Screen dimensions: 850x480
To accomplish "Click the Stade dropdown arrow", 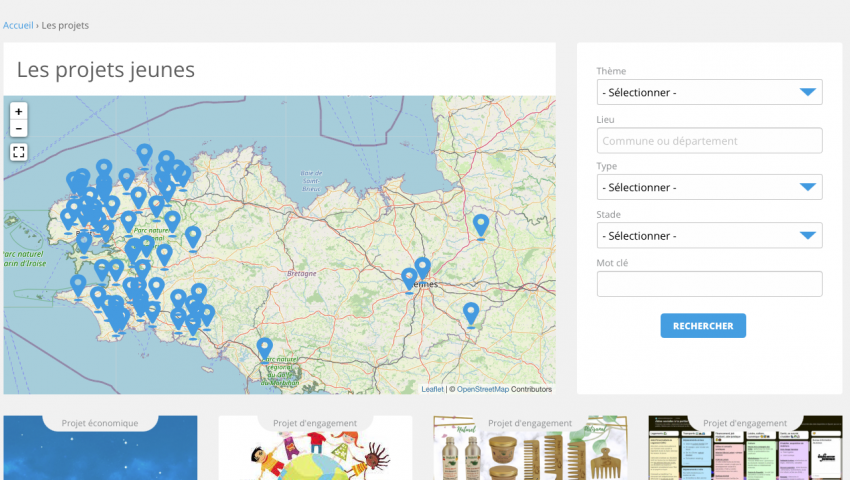I will [x=808, y=235].
